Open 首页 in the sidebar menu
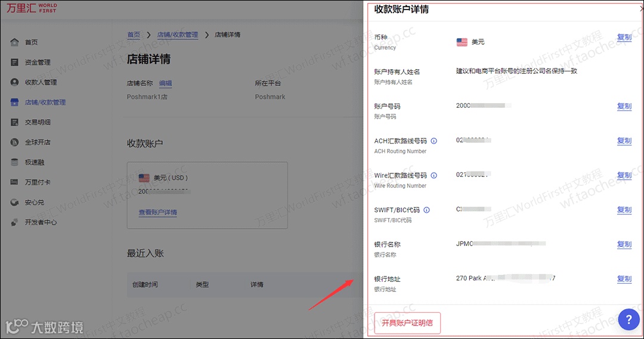The image size is (644, 339). click(31, 42)
